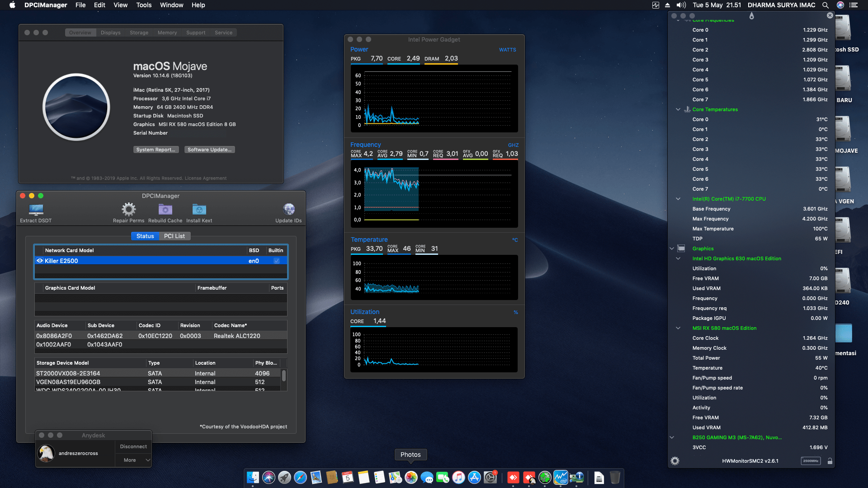
Task: Switch to the Displays tab in About This Mac
Action: (x=111, y=33)
